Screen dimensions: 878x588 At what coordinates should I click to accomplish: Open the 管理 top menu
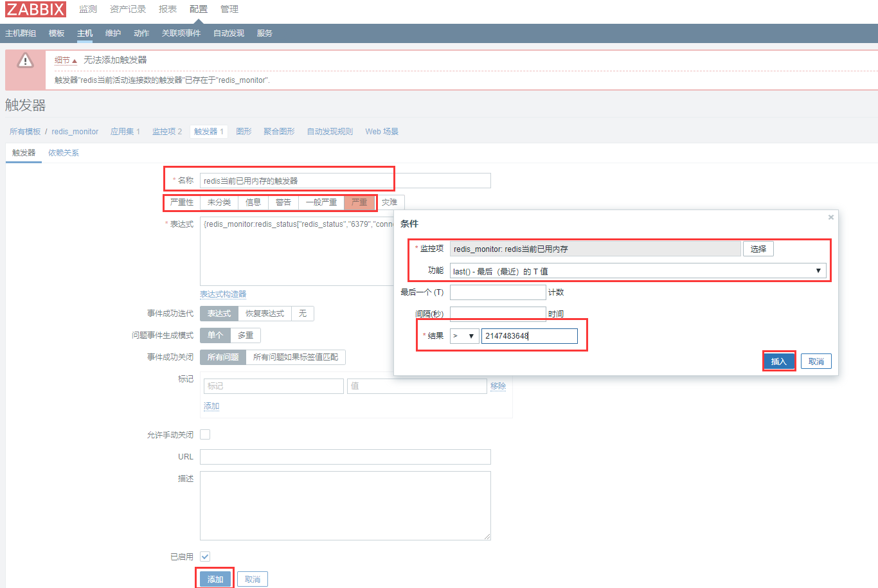[229, 9]
